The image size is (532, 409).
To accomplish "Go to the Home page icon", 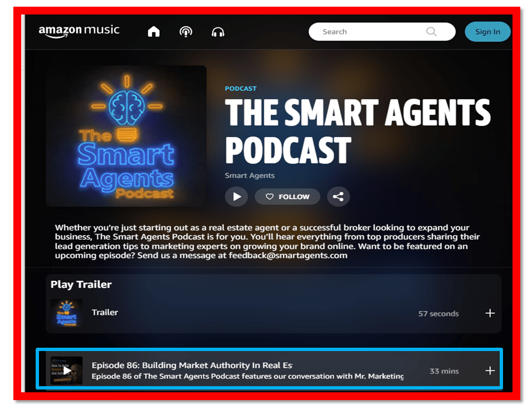I will click(154, 32).
